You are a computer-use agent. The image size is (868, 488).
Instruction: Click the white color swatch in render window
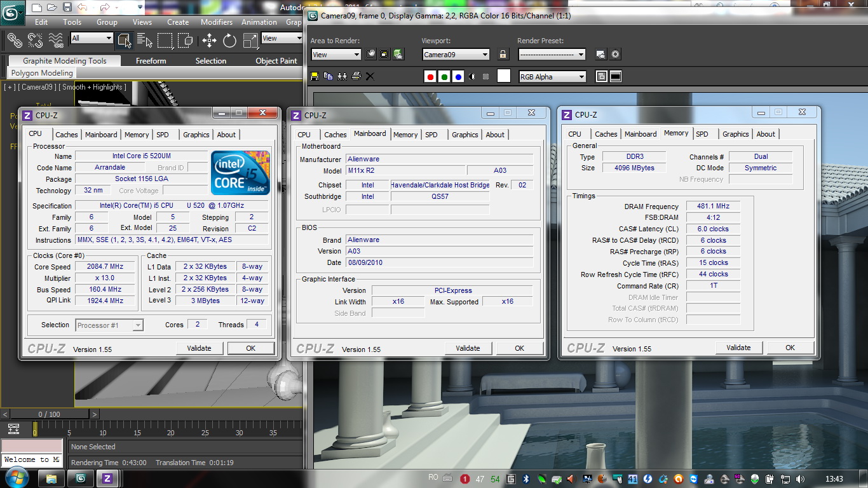(504, 77)
